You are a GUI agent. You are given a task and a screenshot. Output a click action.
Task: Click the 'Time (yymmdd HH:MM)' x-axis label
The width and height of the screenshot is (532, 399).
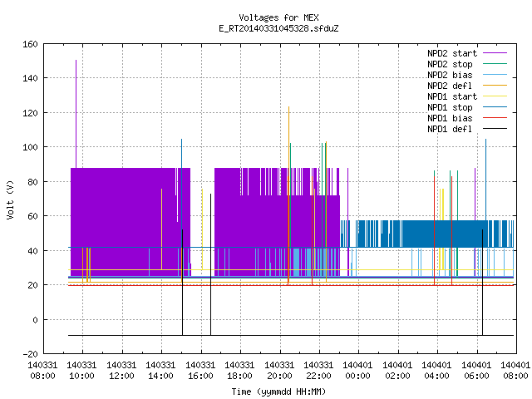click(278, 392)
